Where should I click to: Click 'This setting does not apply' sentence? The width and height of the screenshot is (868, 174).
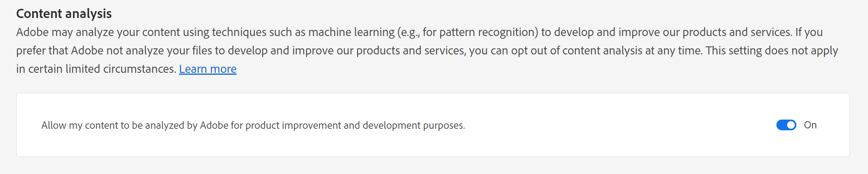pyautogui.click(x=772, y=51)
